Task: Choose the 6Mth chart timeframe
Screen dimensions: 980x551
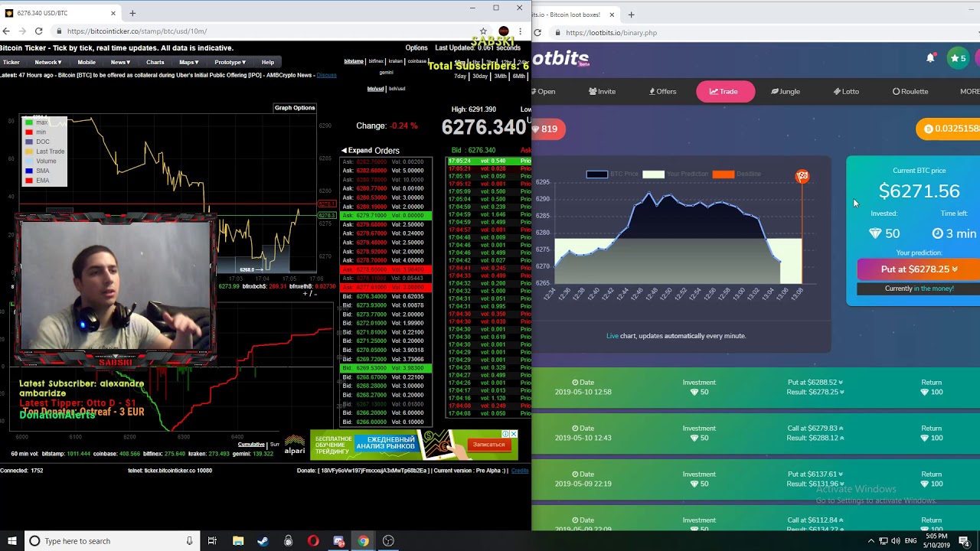Action: point(519,76)
